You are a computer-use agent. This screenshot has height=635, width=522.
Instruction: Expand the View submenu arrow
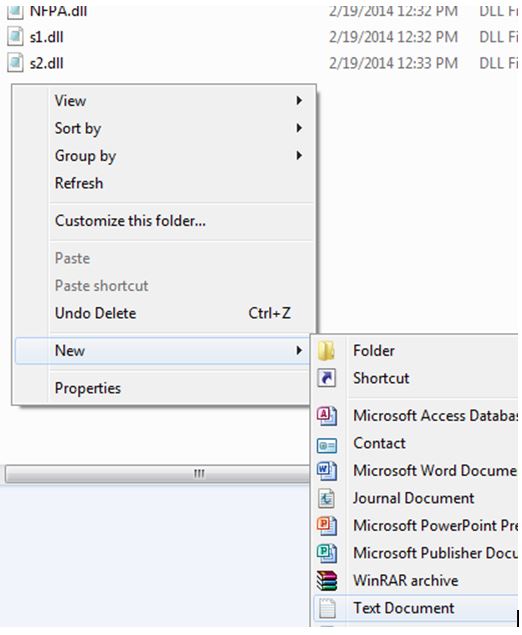[299, 100]
